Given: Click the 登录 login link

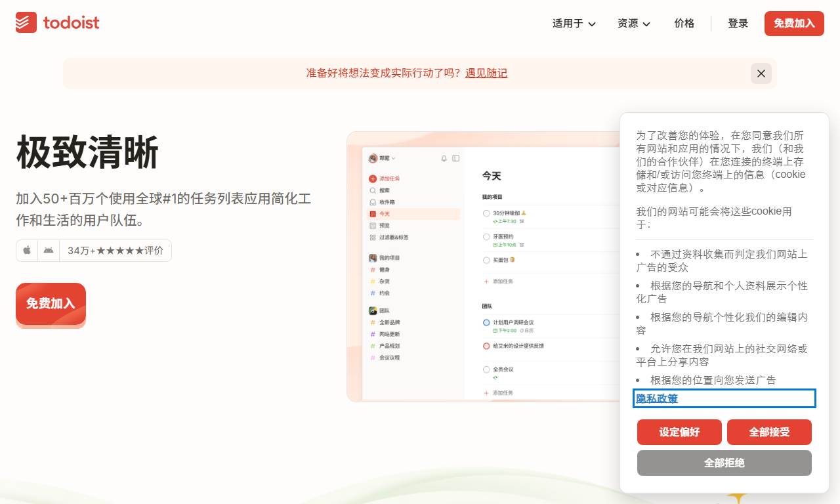Looking at the screenshot, I should tap(738, 24).
